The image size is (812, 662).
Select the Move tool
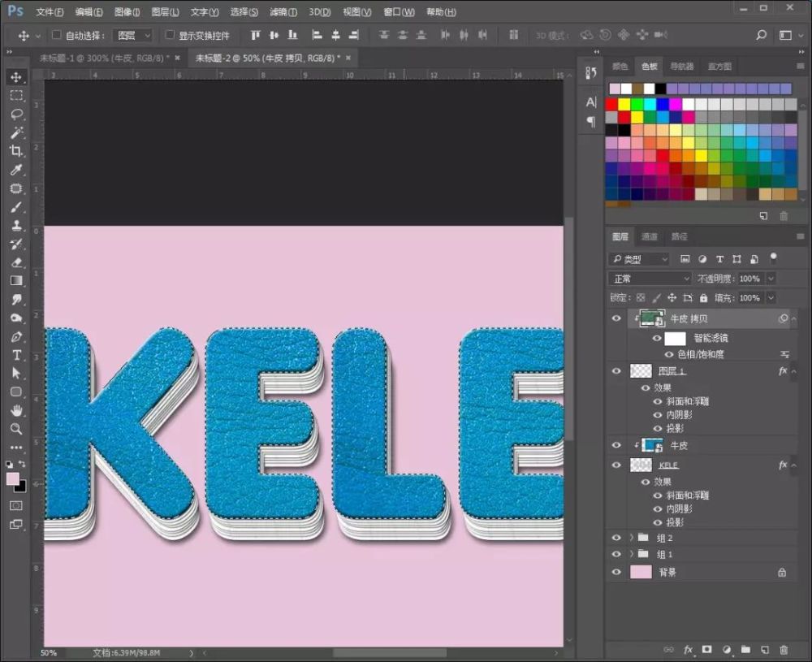coord(16,77)
